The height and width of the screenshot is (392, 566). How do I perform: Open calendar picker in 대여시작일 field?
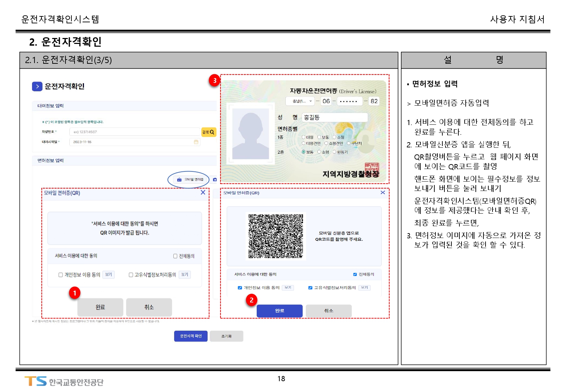(x=196, y=142)
